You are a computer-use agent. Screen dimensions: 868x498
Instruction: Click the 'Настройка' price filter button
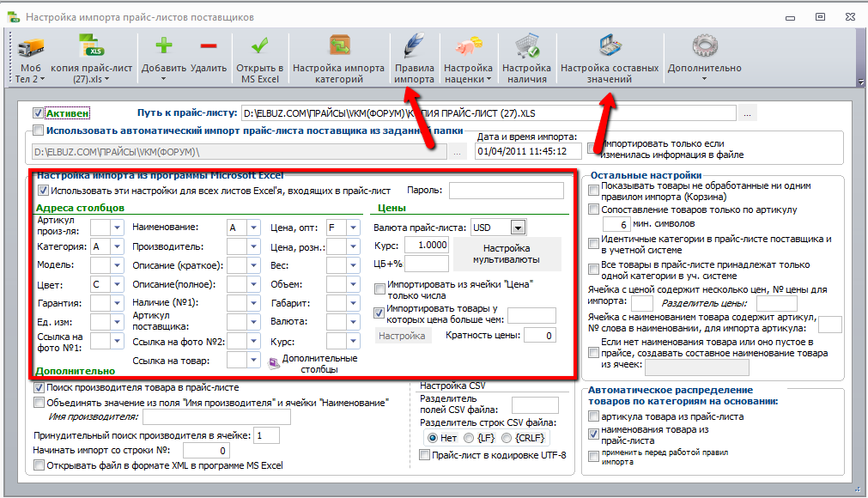pos(402,336)
